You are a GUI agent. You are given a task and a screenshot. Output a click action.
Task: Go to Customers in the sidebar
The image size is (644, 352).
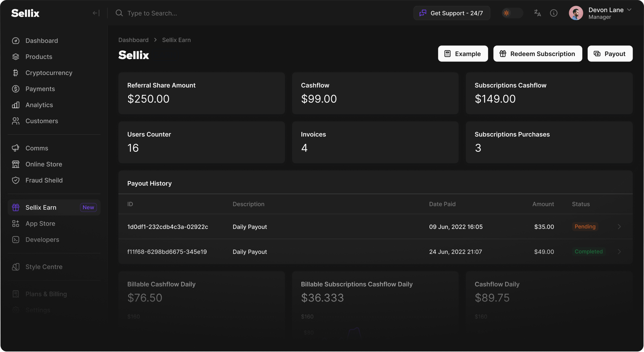click(42, 121)
